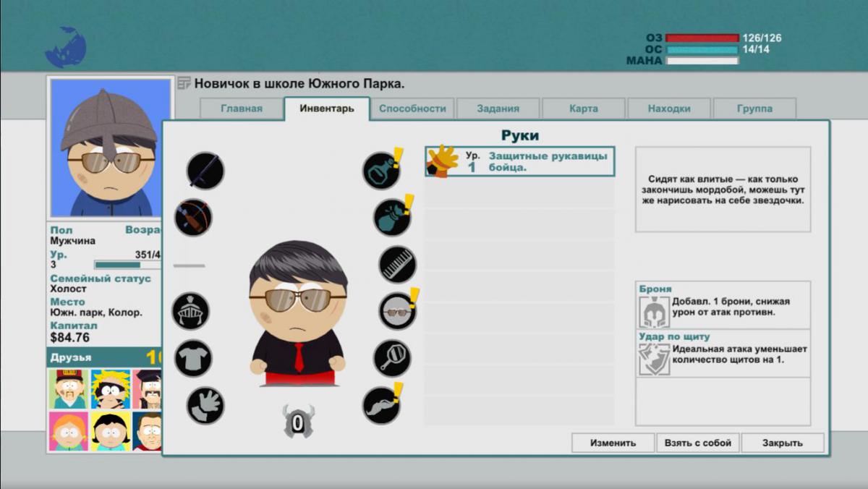Open the black-haired friend on yellow background
The image size is (868, 489).
110,431
